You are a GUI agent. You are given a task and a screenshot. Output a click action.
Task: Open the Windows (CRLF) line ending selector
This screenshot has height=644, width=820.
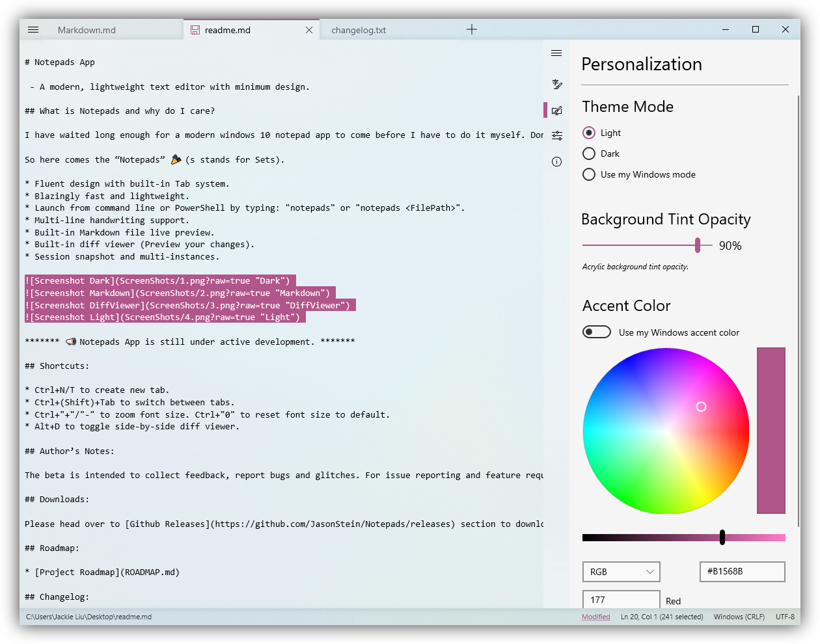pos(739,617)
